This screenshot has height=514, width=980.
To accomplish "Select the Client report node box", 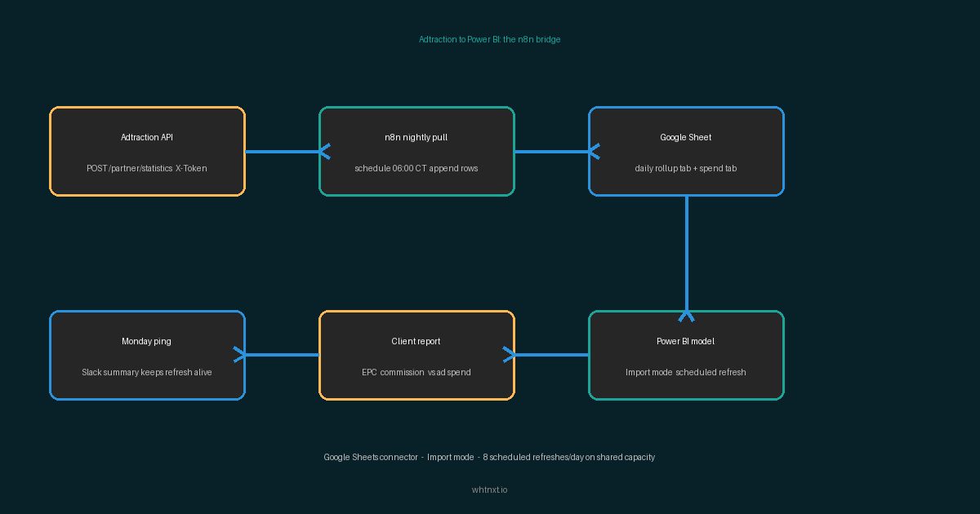I will coord(416,355).
